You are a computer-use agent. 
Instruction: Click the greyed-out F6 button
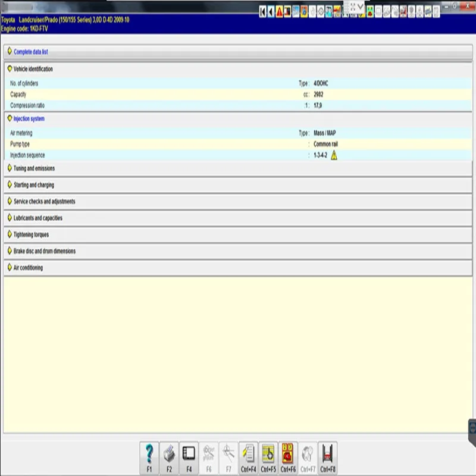click(209, 458)
